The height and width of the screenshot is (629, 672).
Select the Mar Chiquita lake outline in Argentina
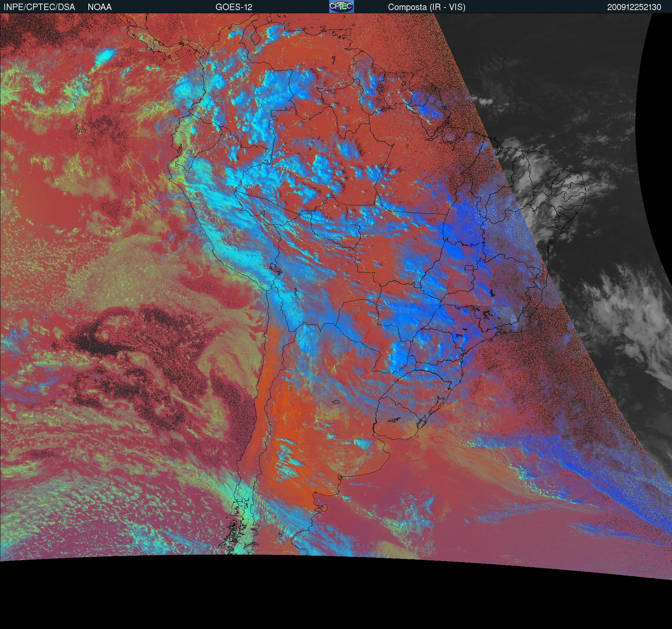tap(336, 403)
